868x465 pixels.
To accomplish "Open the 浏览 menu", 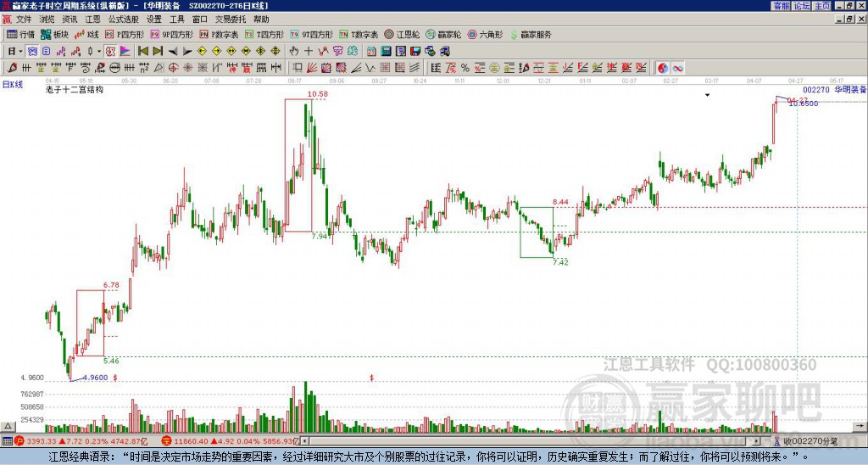I will 47,20.
